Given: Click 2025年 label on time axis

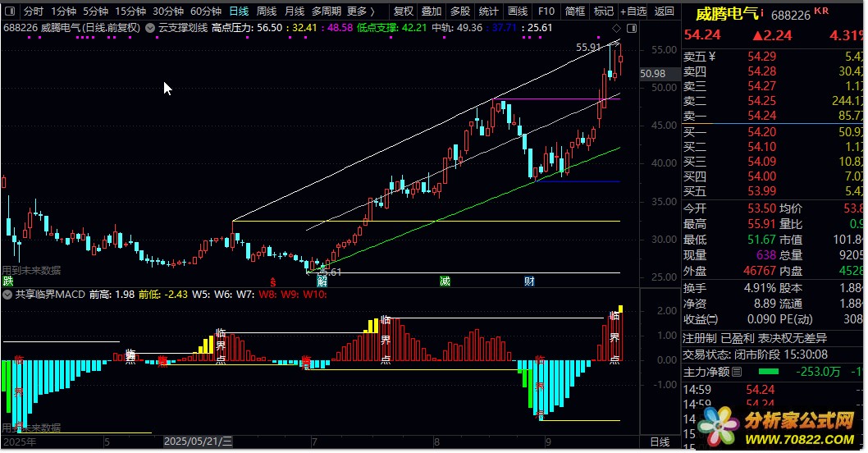Looking at the screenshot, I should point(20,442).
